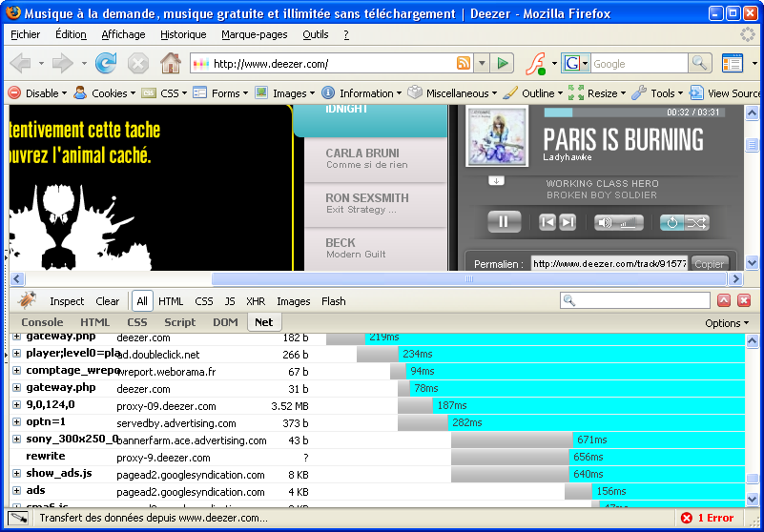Go forward using the Forward arrow
Screen dimensions: 764x532
[62, 63]
